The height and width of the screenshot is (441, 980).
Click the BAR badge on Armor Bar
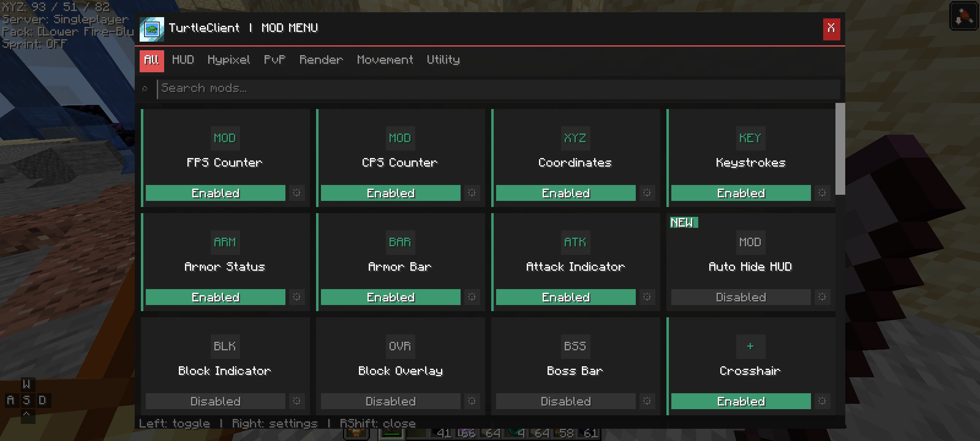(400, 242)
